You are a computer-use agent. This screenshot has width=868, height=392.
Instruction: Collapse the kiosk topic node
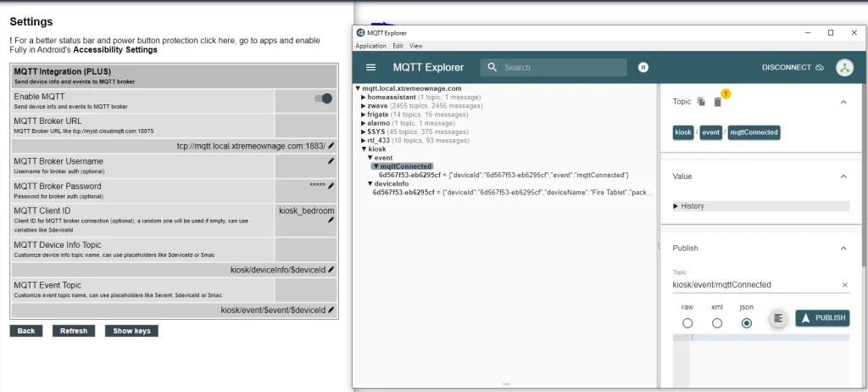364,149
